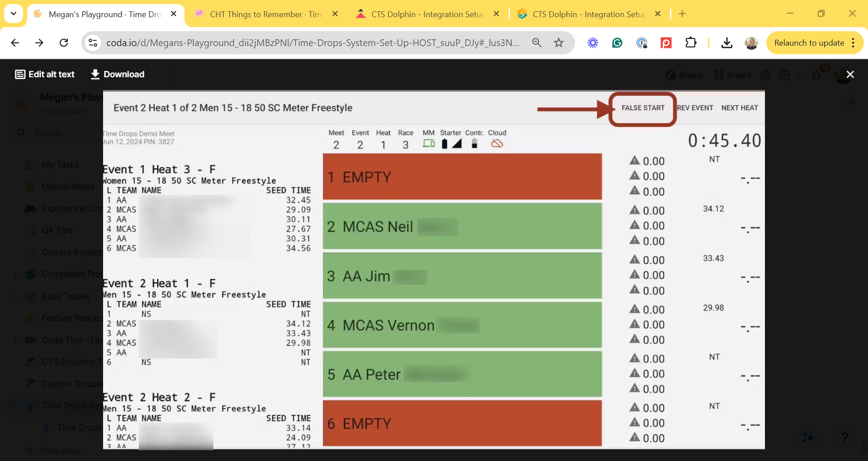
Task: Click Relaunch to update
Action: pos(809,42)
